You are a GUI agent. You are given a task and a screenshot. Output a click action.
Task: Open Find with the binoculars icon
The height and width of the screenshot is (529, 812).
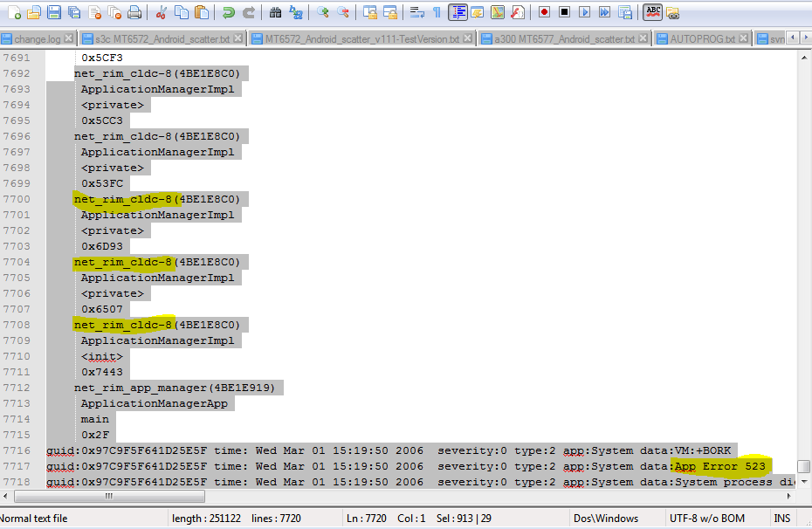coord(276,12)
